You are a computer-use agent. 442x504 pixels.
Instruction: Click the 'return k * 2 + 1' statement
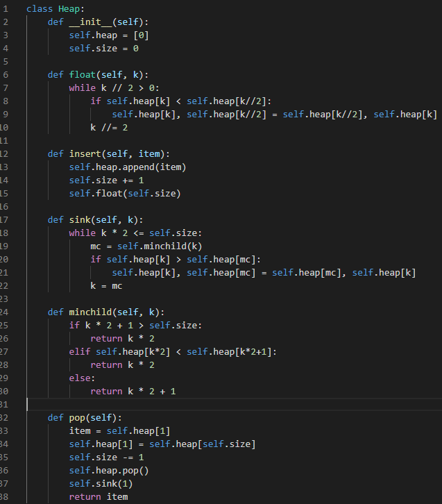pyautogui.click(x=133, y=391)
